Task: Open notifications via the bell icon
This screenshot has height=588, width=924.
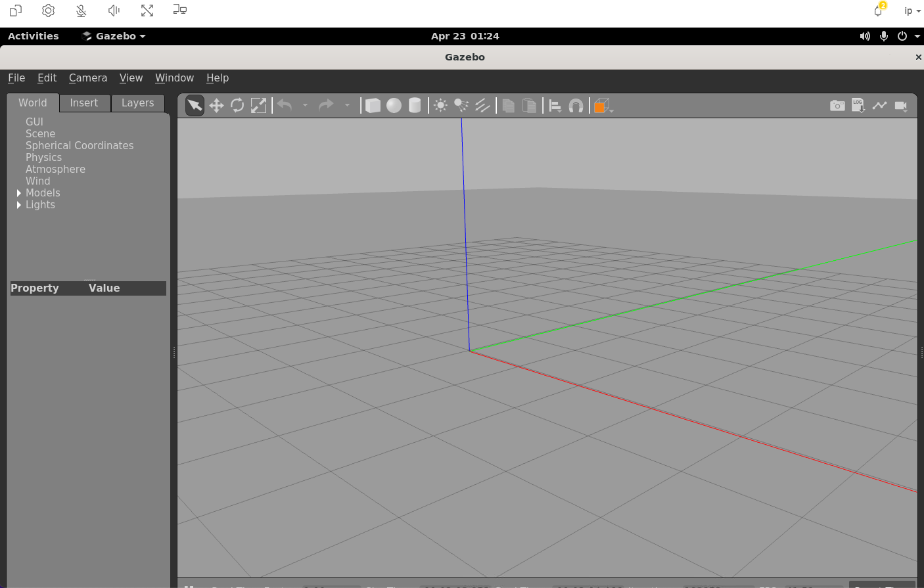Action: click(x=879, y=11)
